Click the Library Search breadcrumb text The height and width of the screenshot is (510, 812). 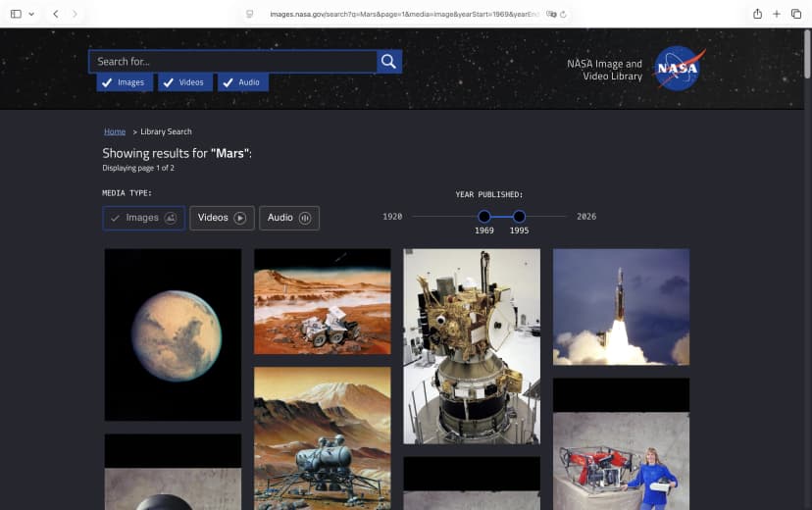point(167,131)
